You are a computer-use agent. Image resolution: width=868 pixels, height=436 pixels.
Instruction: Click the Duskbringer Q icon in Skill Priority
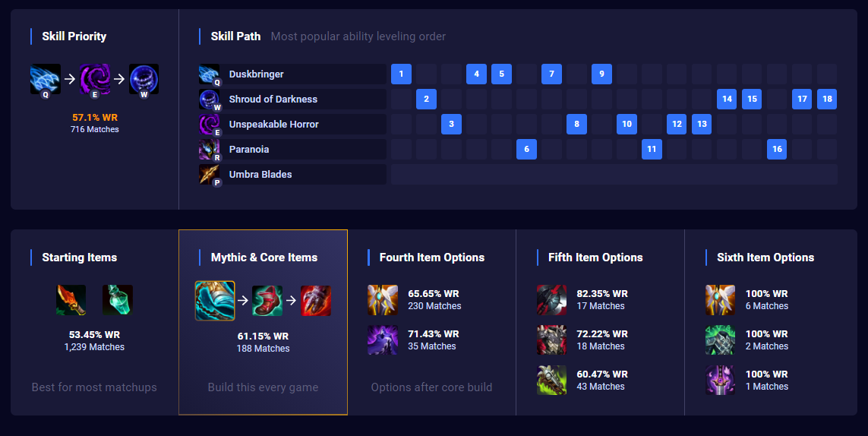46,79
